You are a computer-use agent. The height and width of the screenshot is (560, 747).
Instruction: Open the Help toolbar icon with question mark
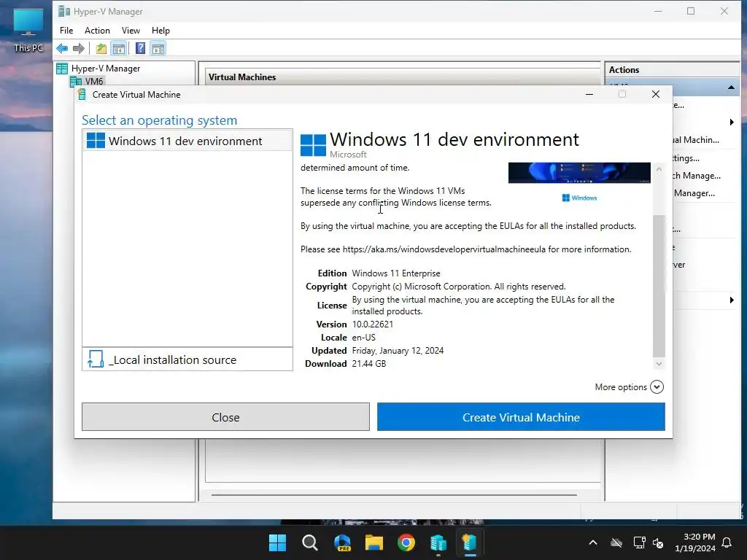[x=140, y=48]
